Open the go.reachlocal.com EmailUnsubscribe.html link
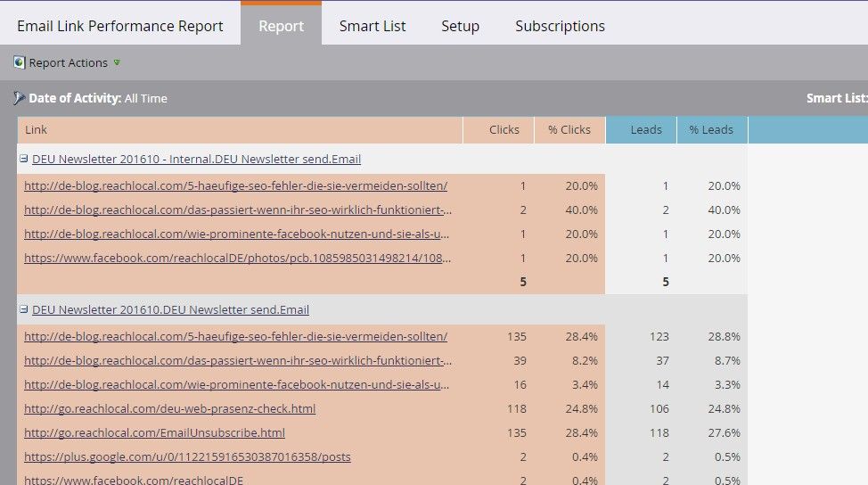 [154, 432]
